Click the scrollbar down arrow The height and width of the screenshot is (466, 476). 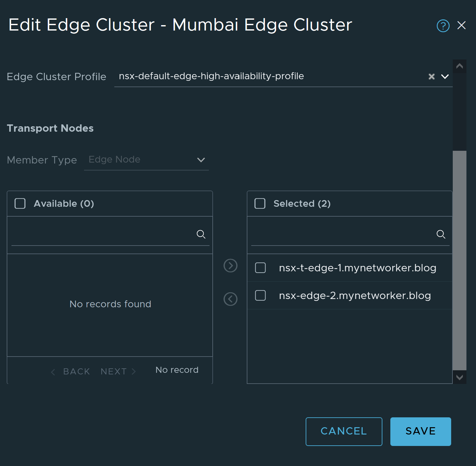pyautogui.click(x=459, y=377)
